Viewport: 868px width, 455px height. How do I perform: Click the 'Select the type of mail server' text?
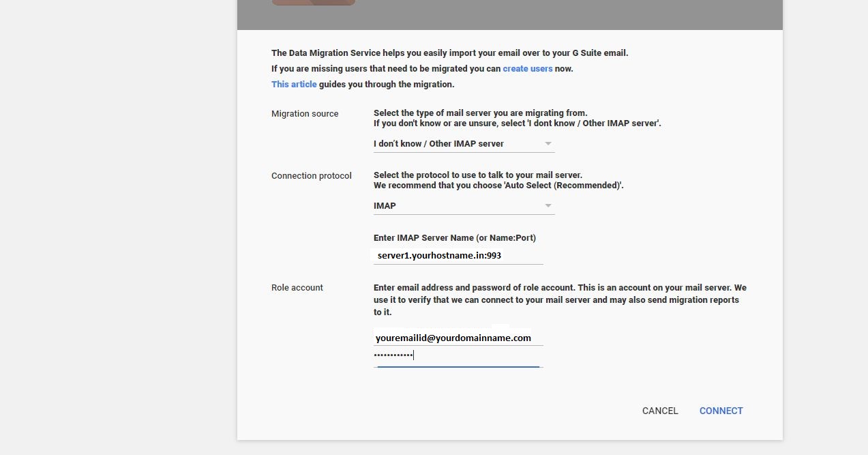(480, 113)
